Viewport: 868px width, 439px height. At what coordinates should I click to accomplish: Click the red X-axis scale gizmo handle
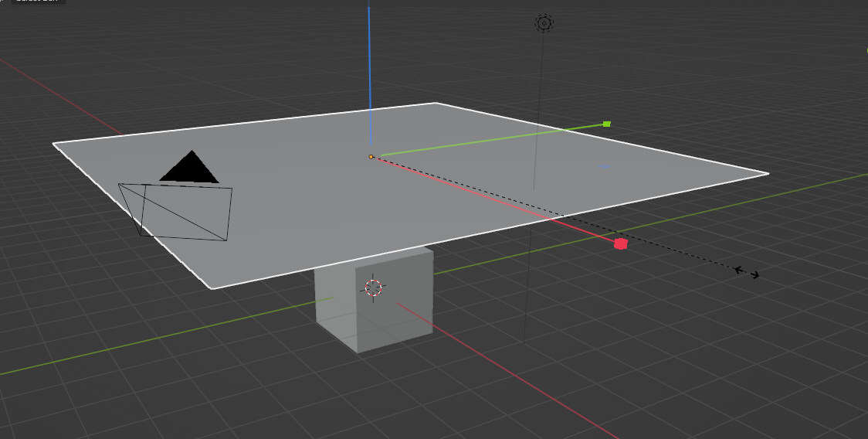point(621,244)
